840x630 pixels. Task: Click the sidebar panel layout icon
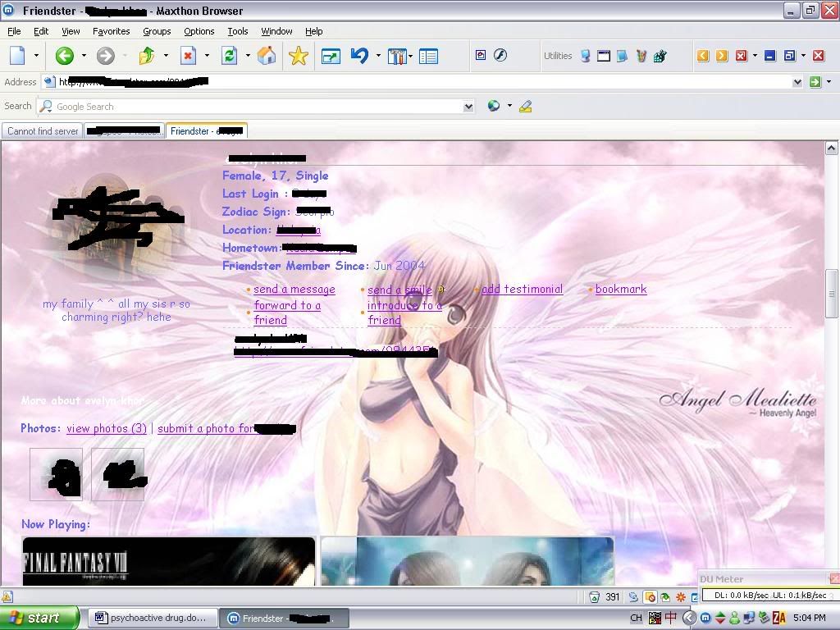428,56
